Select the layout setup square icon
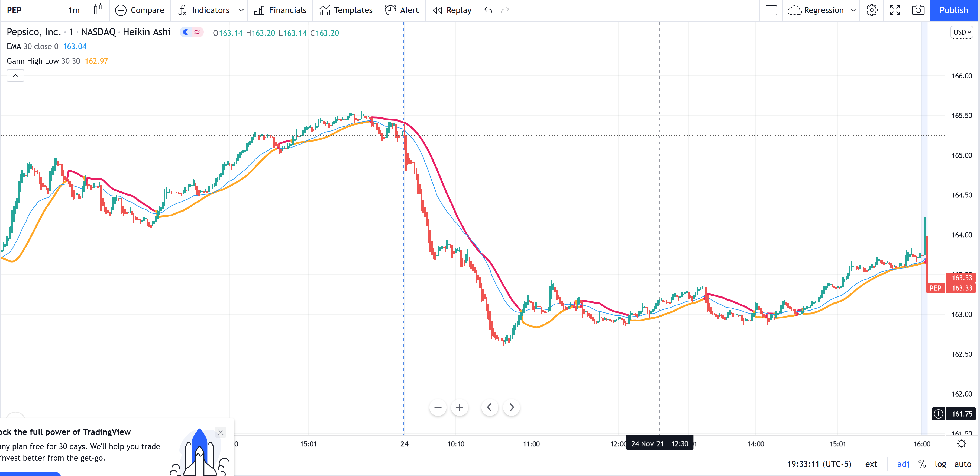The image size is (980, 476). coord(771,10)
